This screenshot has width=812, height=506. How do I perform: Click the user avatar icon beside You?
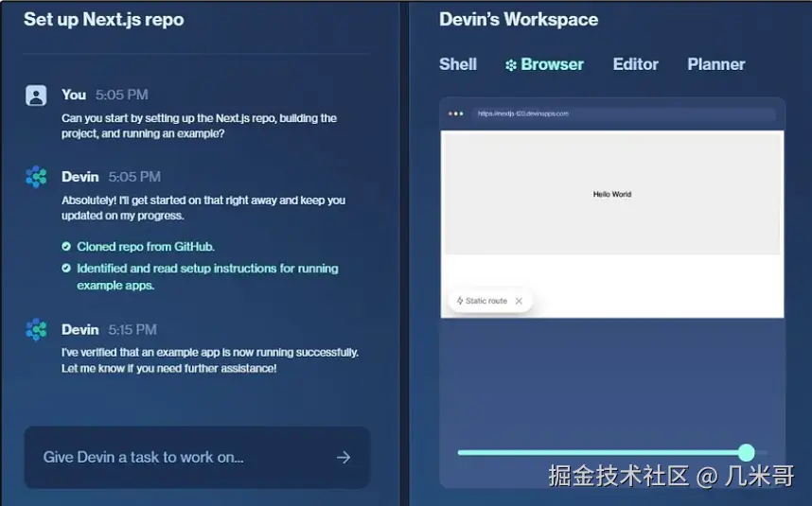coord(36,96)
